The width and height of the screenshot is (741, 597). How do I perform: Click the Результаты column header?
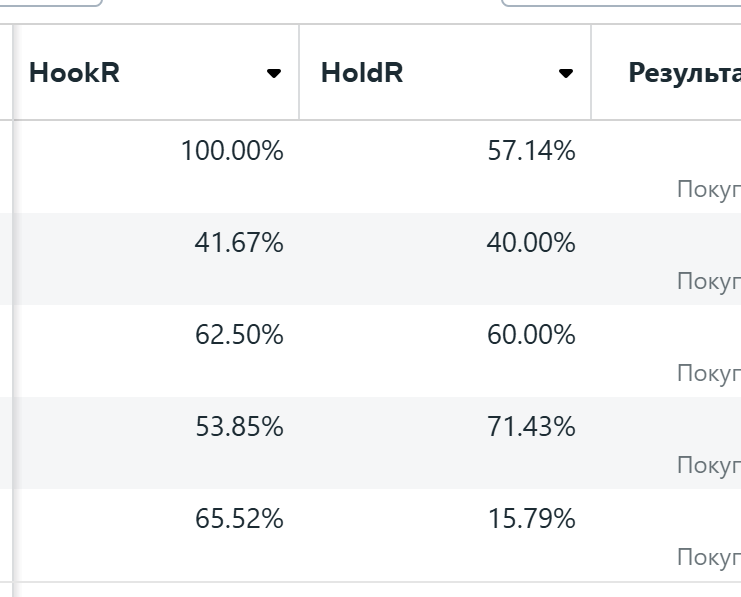[684, 73]
